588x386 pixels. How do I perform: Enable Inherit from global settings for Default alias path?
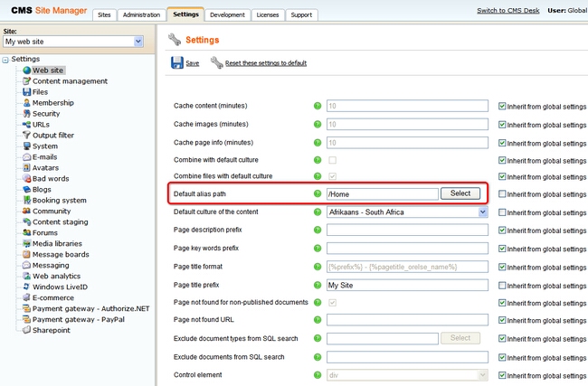pos(503,193)
